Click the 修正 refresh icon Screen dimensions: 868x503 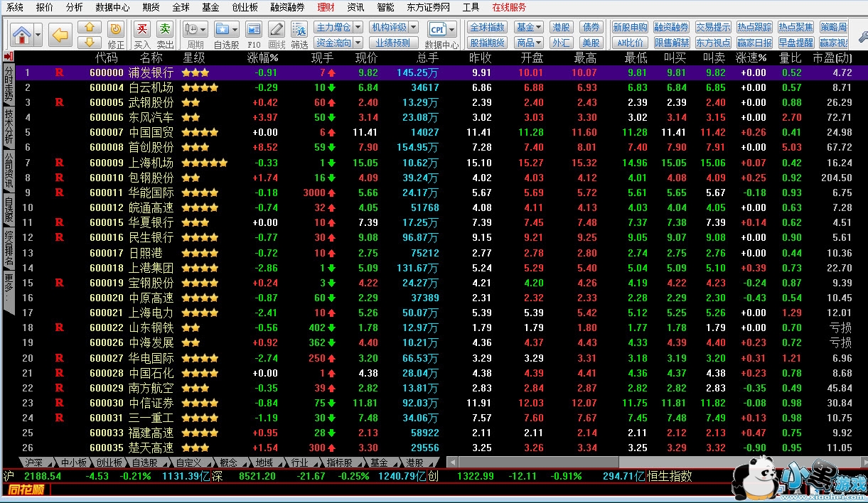pos(115,28)
